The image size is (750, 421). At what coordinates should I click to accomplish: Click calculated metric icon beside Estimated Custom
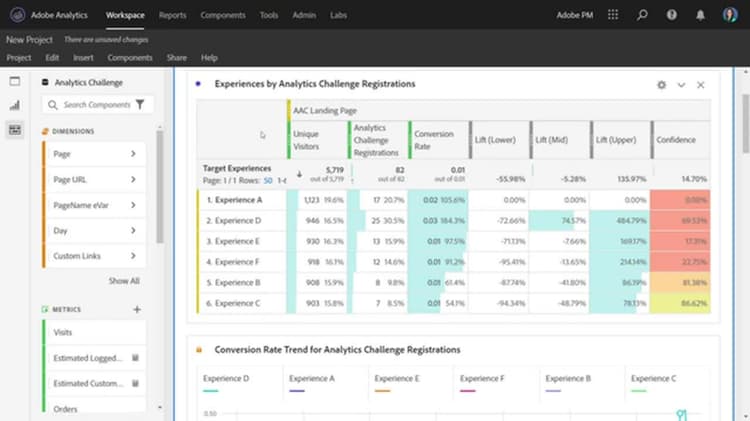click(x=135, y=383)
